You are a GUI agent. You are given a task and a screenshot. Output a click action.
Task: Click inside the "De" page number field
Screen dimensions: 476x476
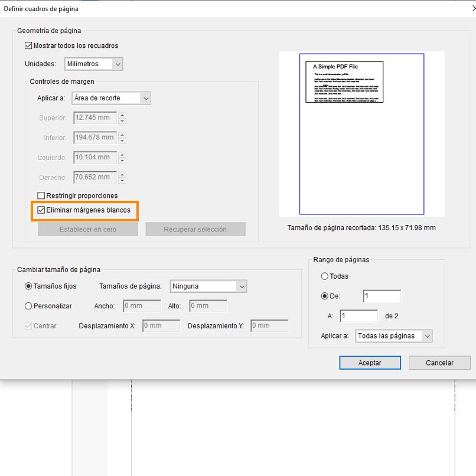pyautogui.click(x=381, y=295)
